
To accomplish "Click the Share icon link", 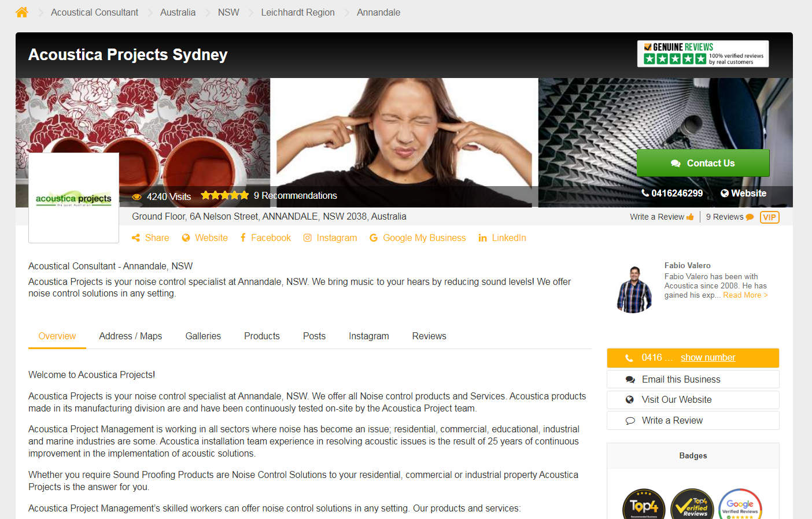I will [x=150, y=238].
